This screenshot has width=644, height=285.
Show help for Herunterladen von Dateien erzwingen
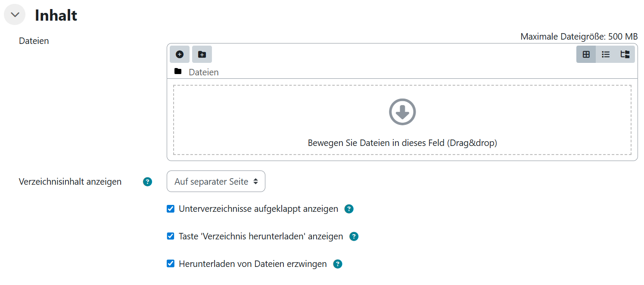tap(338, 264)
